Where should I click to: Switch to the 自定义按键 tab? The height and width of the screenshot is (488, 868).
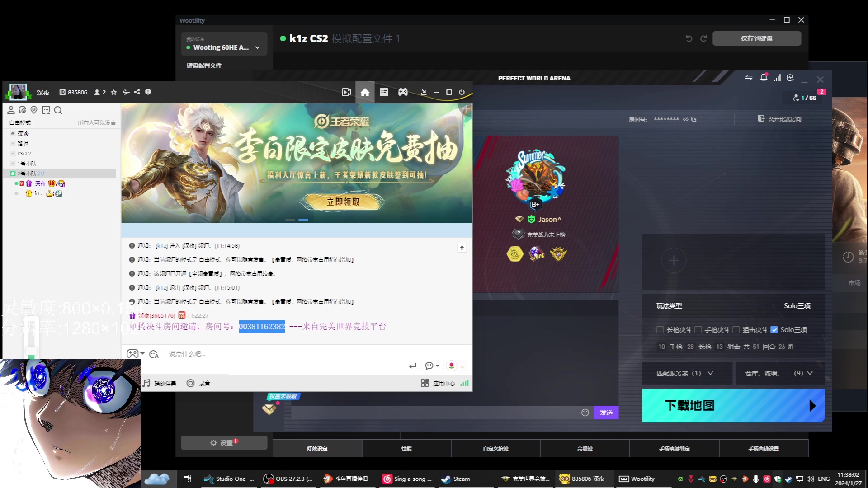pyautogui.click(x=495, y=449)
